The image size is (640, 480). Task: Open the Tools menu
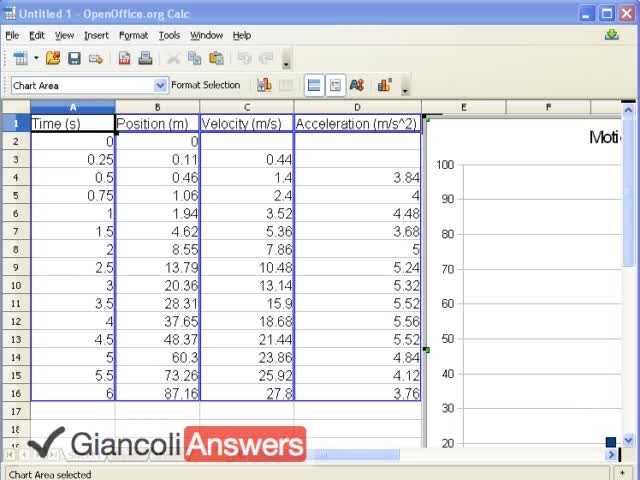click(x=169, y=36)
